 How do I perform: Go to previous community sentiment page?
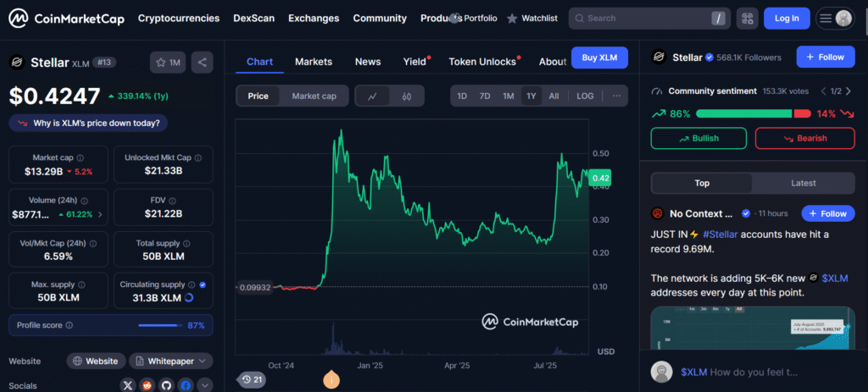pyautogui.click(x=823, y=91)
